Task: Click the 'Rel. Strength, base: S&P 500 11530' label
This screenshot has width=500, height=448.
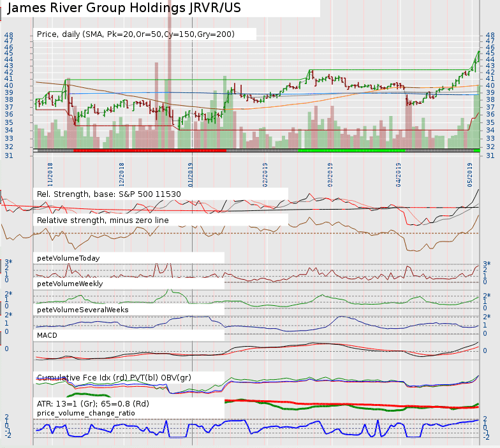Action: (108, 194)
